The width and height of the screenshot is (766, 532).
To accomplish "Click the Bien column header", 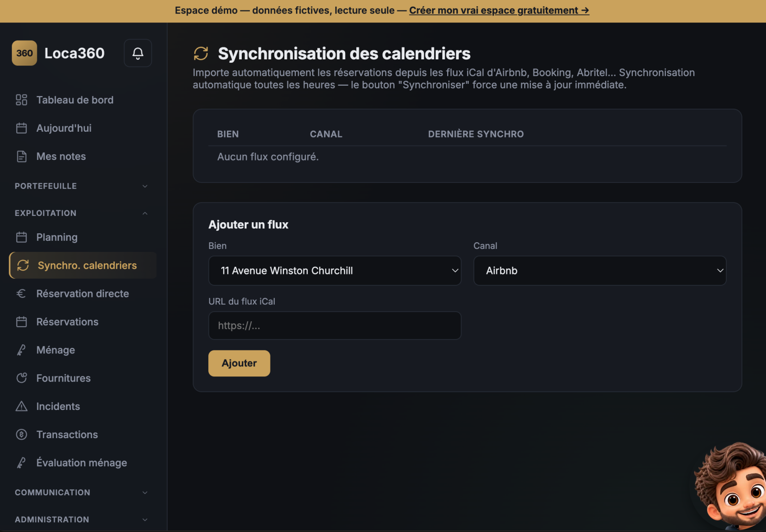I will pos(228,134).
